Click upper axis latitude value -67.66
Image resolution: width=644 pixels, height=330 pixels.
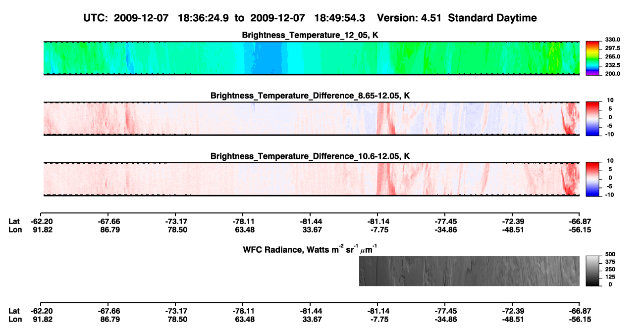click(108, 221)
